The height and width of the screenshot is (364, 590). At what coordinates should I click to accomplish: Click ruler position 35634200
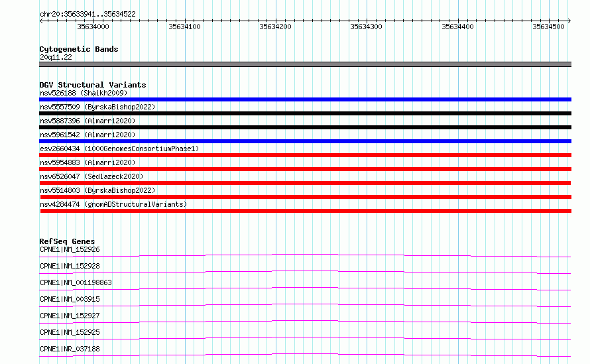[275, 27]
